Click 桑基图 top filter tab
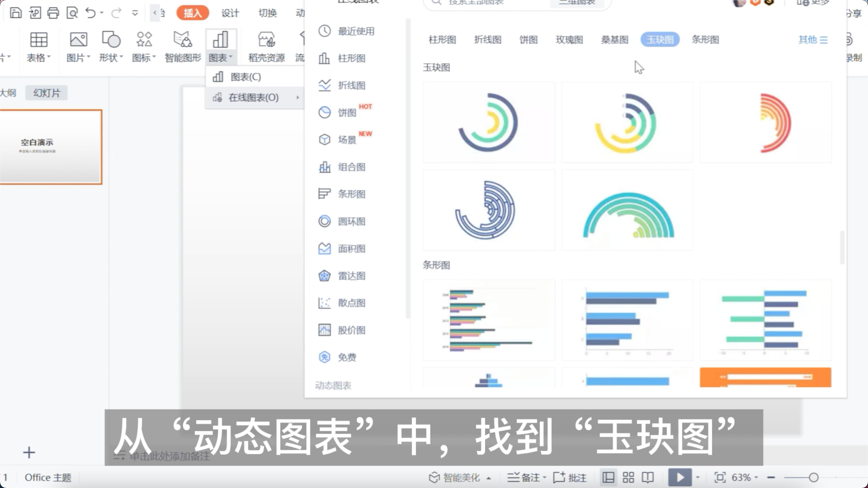This screenshot has height=488, width=868. 615,40
